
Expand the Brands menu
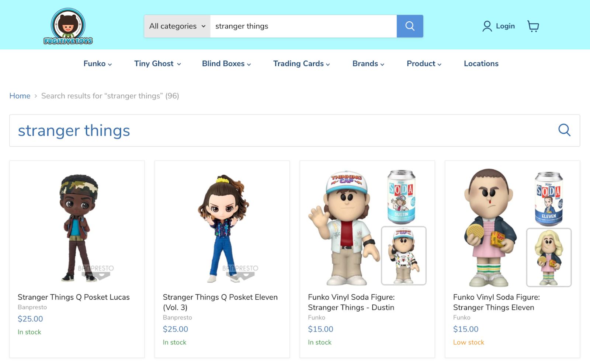[368, 64]
